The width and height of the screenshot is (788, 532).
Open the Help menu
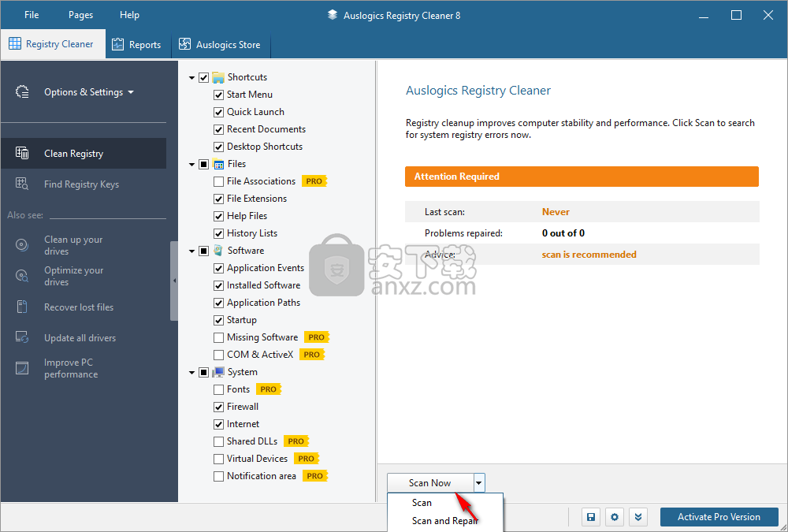click(129, 15)
